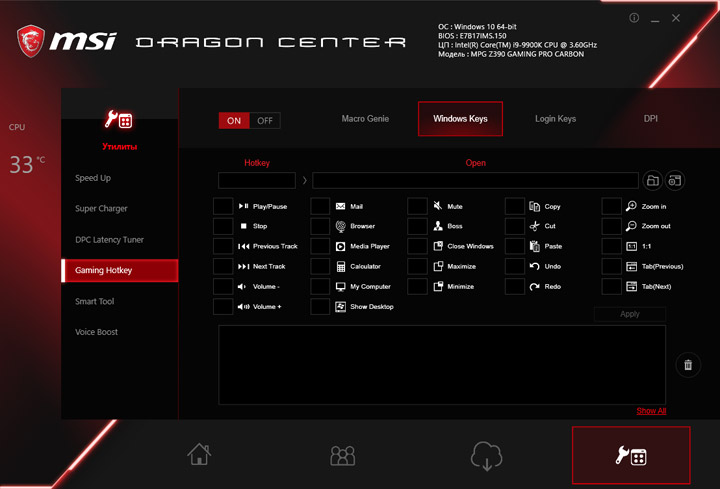
Task: Check the 1:1 zoom checkbox
Action: 612,246
